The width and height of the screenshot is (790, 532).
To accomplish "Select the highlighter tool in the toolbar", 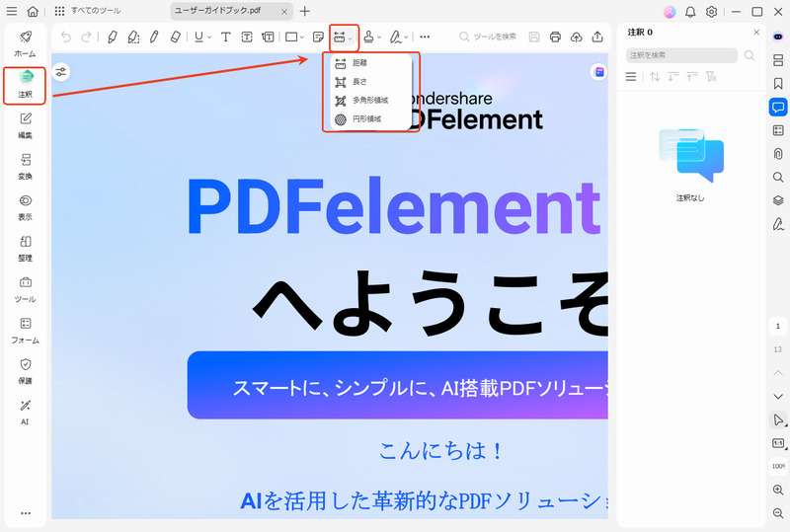I will point(113,37).
